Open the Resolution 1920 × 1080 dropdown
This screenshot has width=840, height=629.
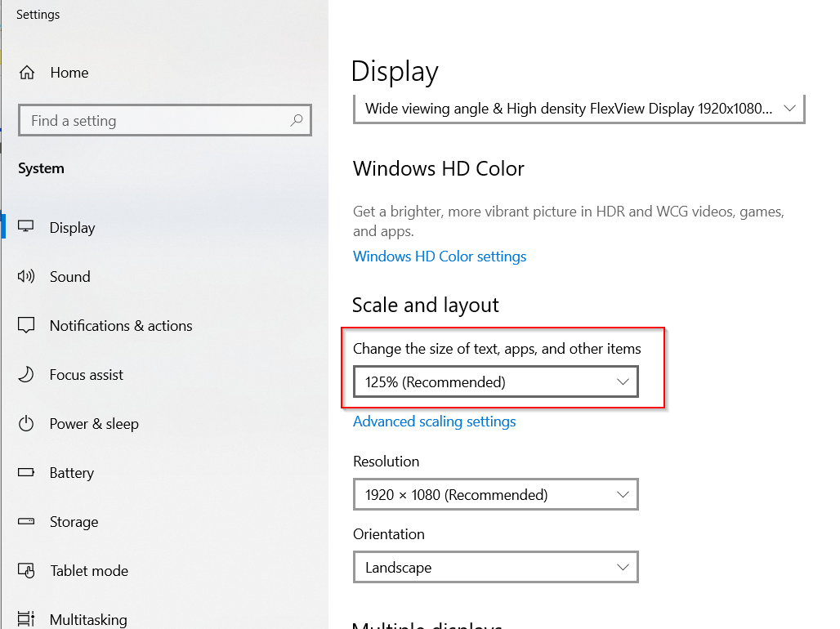click(495, 494)
